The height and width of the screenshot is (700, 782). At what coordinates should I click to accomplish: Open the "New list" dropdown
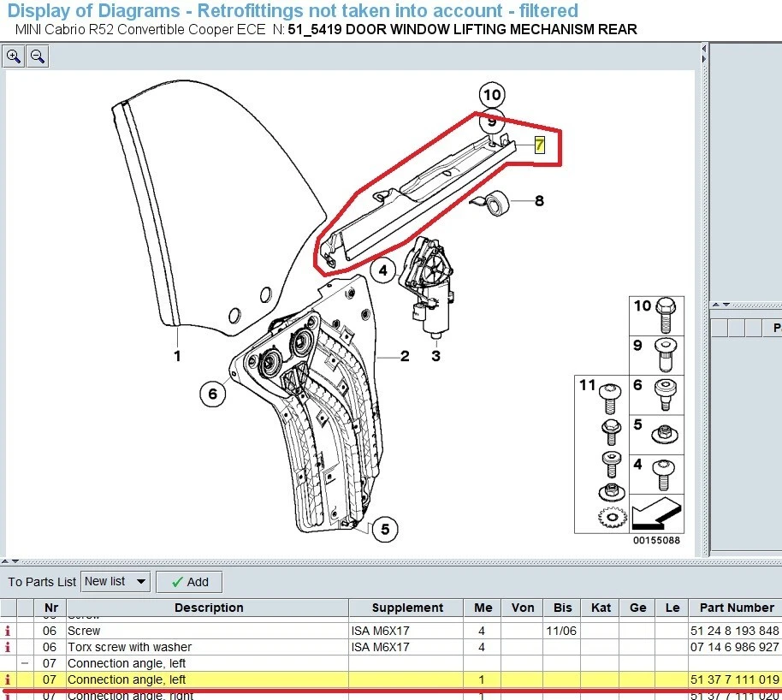pos(114,582)
